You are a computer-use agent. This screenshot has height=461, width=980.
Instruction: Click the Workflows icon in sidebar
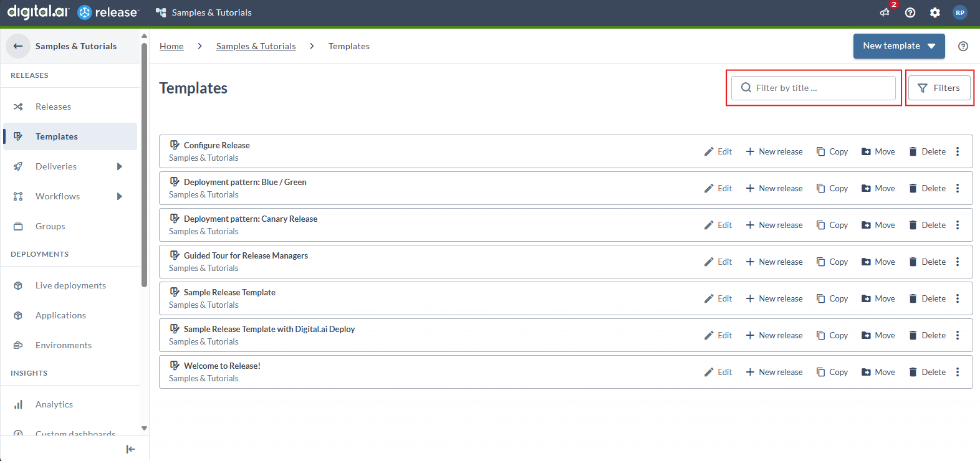pyautogui.click(x=18, y=196)
